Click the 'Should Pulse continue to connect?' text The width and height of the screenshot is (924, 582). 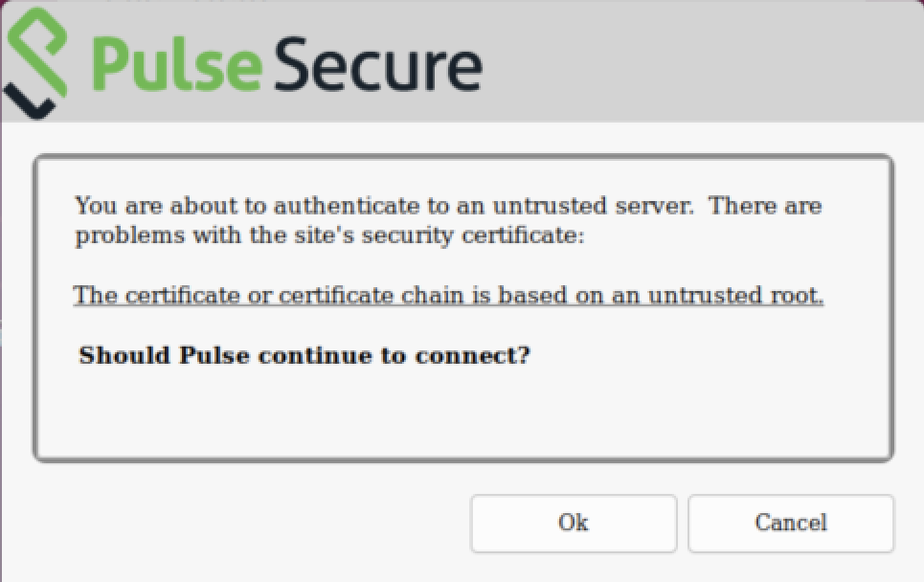coord(304,354)
